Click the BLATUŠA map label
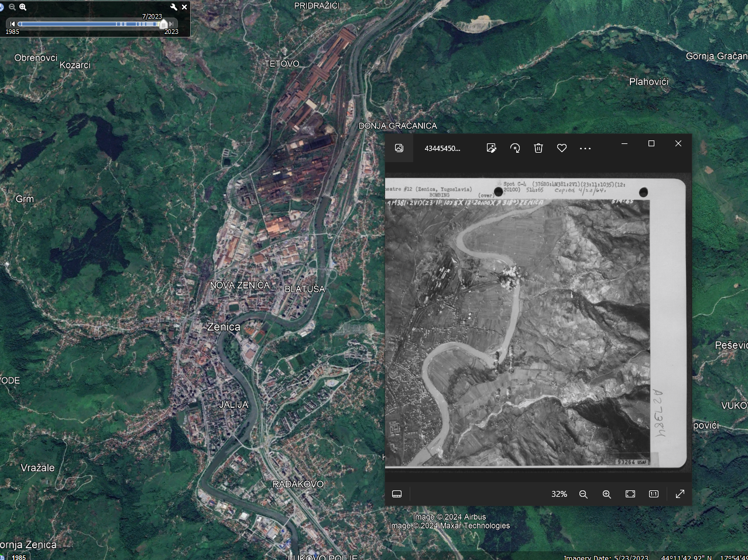The height and width of the screenshot is (560, 748). (304, 289)
